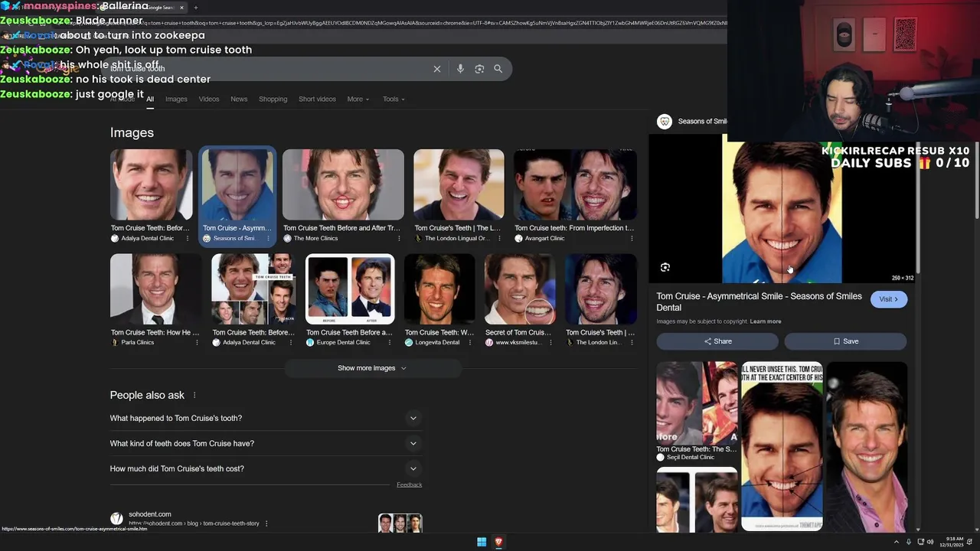This screenshot has width=980, height=551.
Task: Open options for Europe Dental Clinic image
Action: 390,342
